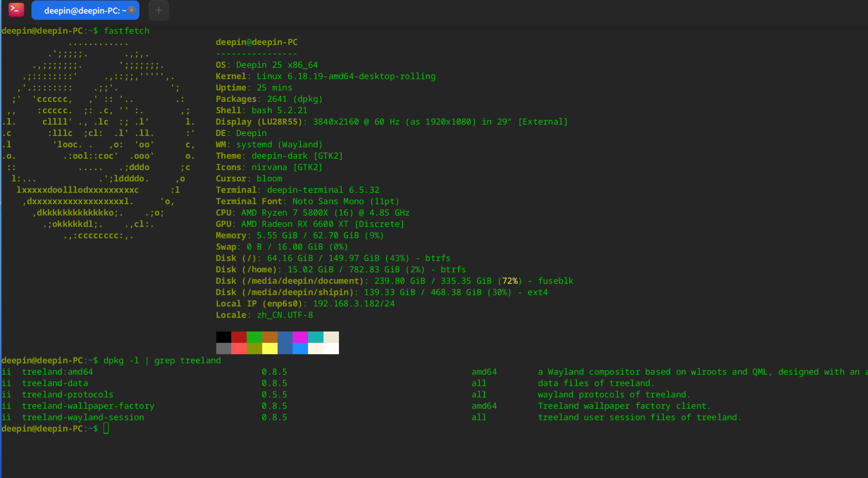Click 'treeland-data' package name
This screenshot has width=868, height=478.
tap(55, 383)
